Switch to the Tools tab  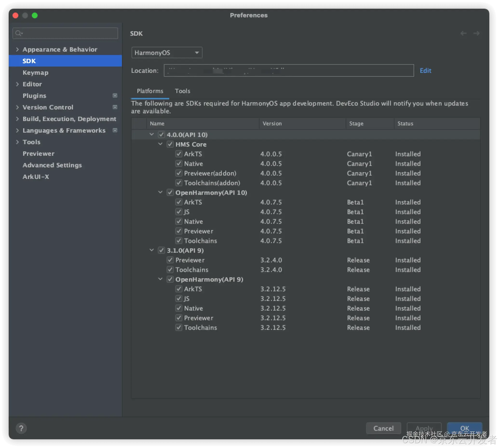(182, 91)
